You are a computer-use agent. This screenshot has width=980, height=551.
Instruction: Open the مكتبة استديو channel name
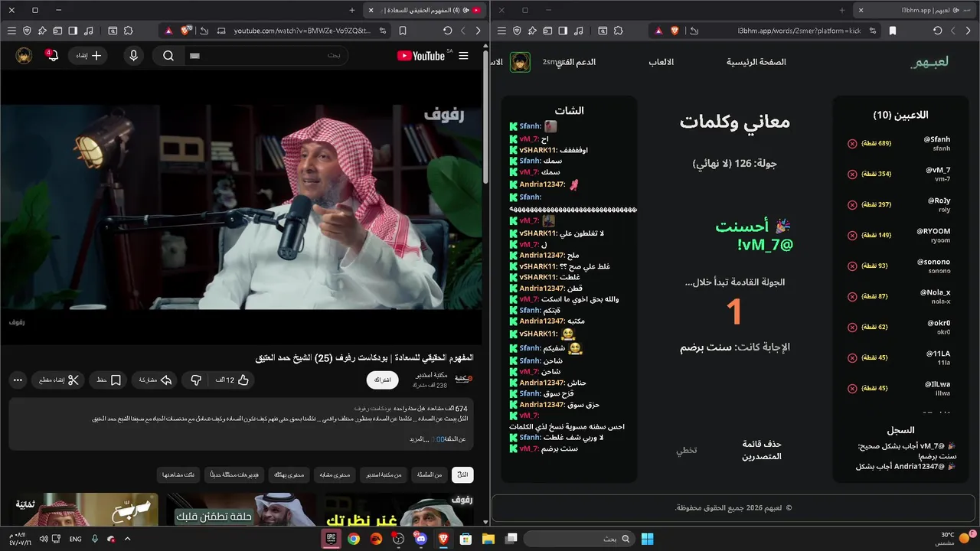click(x=430, y=375)
